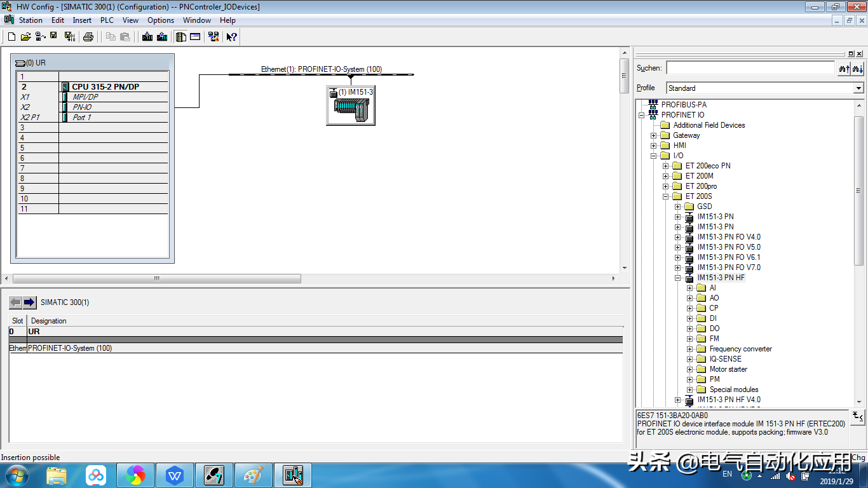
Task: Click the forward arrow in the detail pane
Action: (29, 302)
